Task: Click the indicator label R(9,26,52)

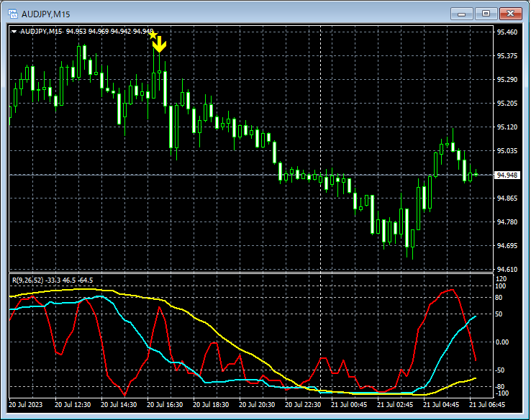Action: pyautogui.click(x=28, y=280)
